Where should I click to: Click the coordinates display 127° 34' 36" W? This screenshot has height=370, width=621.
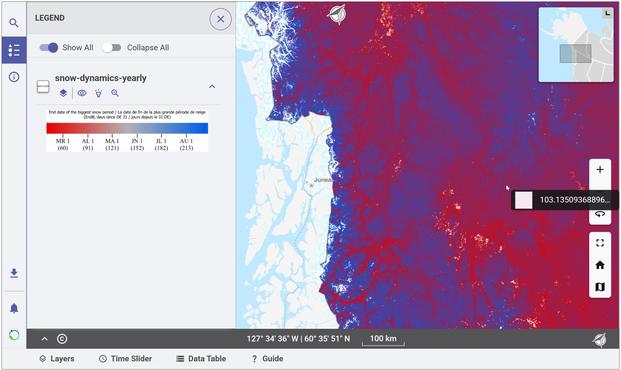298,339
